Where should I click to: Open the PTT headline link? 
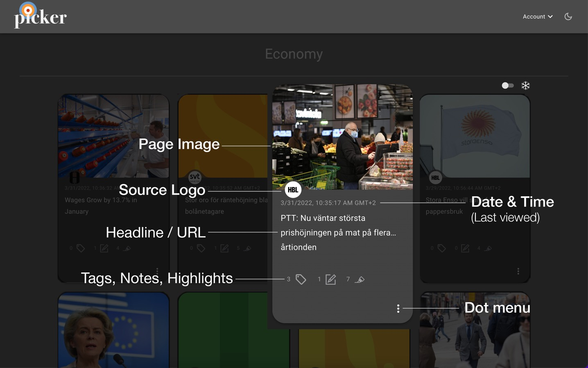click(338, 232)
